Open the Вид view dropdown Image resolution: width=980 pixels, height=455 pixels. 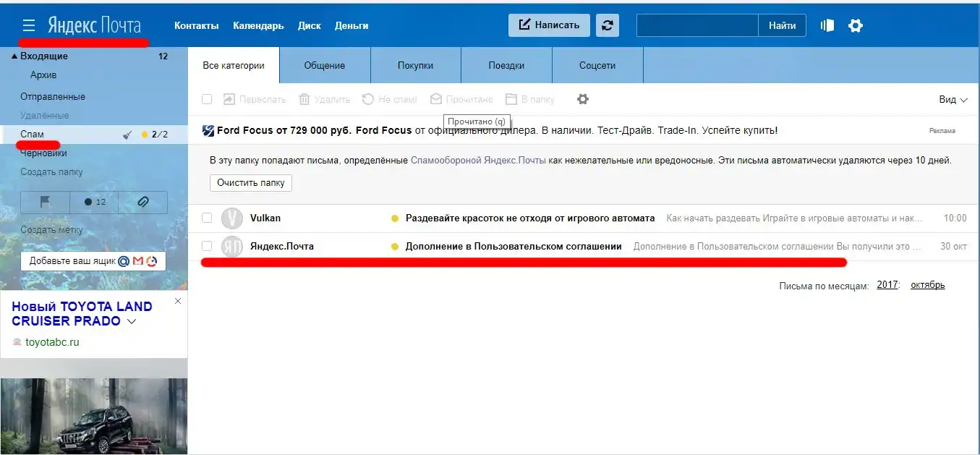click(953, 100)
